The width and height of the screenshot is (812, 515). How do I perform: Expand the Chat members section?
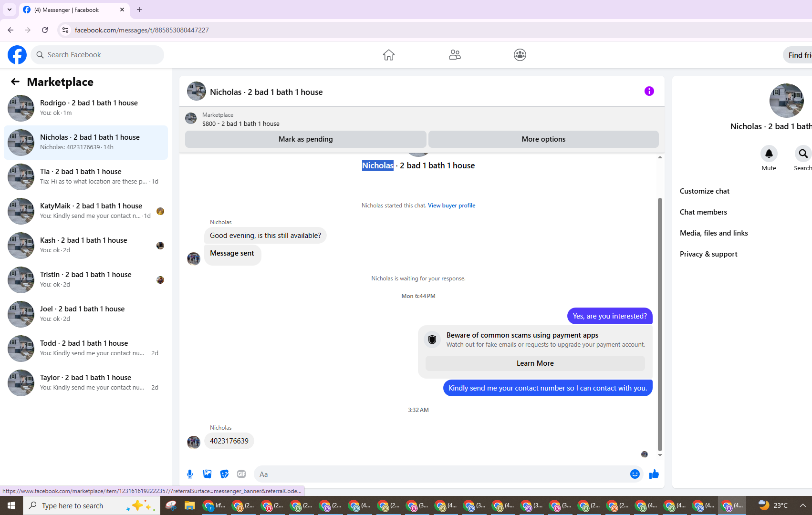pyautogui.click(x=703, y=212)
